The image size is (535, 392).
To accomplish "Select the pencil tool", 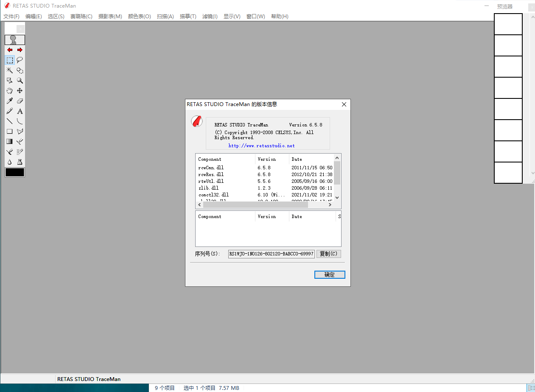I will (10, 111).
